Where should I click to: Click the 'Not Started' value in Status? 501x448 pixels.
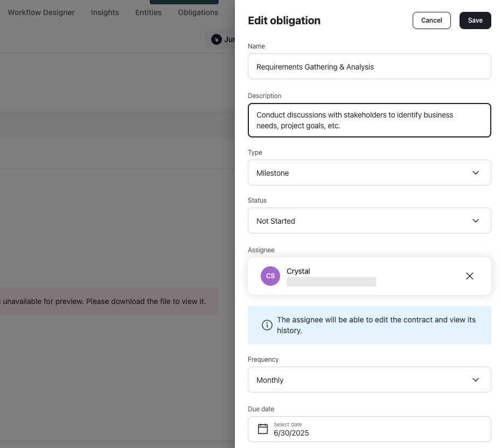click(275, 221)
